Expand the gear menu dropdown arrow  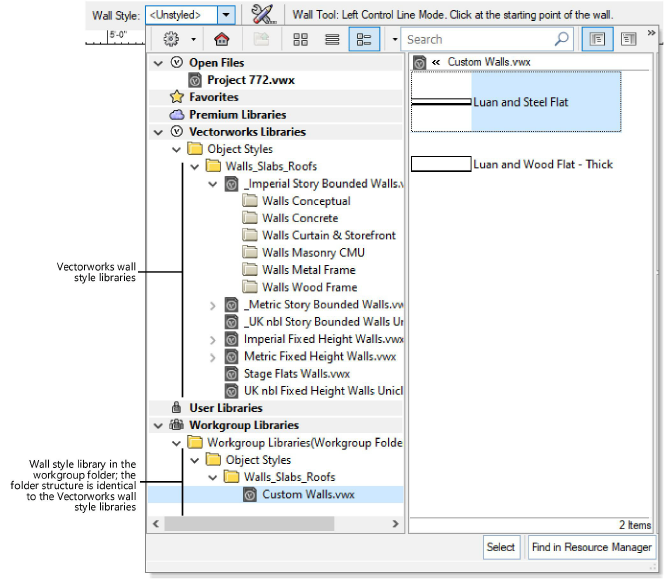[194, 39]
